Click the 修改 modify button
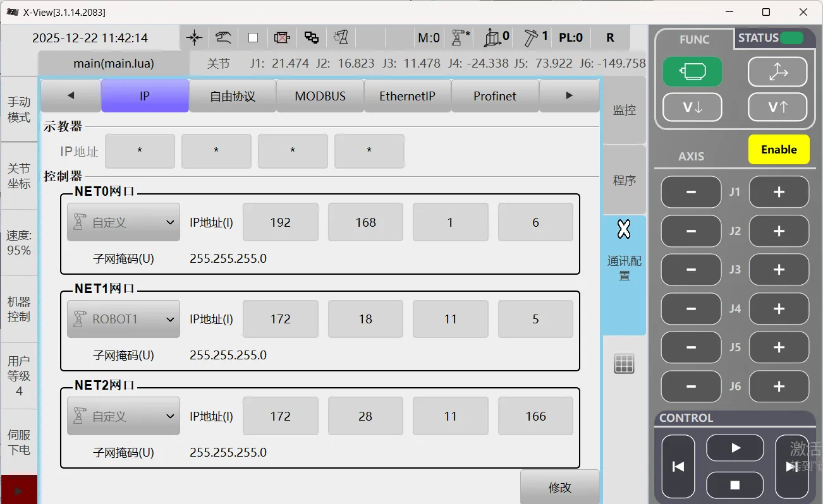Screen dimensions: 823x504 (x=560, y=487)
